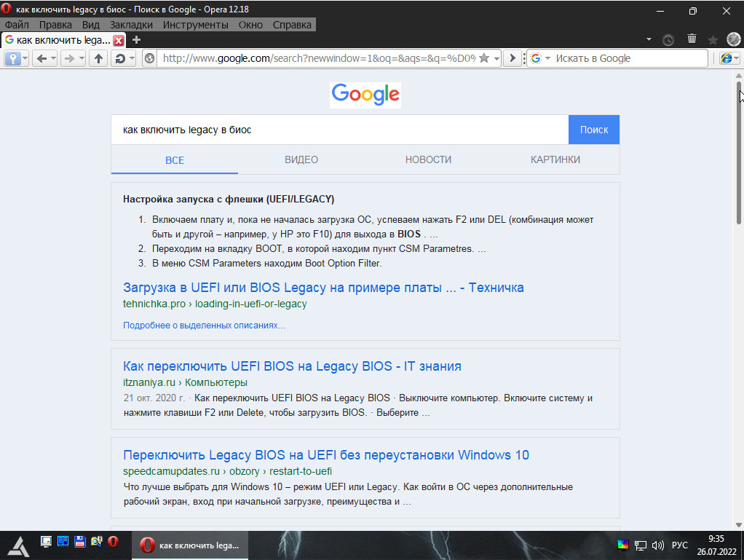Open the network tray icon
Image resolution: width=744 pixels, height=560 pixels.
click(641, 545)
